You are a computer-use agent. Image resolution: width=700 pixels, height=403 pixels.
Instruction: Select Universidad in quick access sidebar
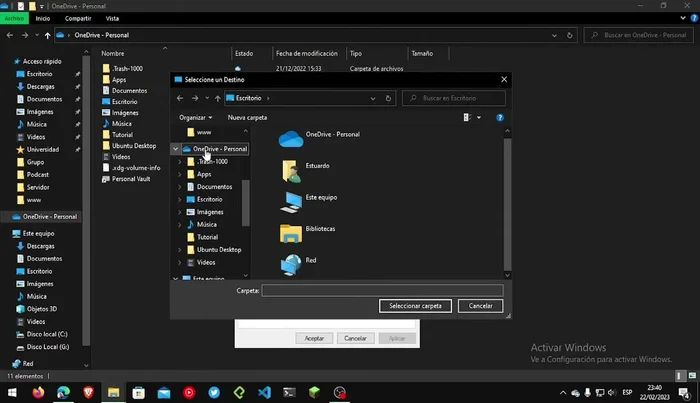point(43,150)
